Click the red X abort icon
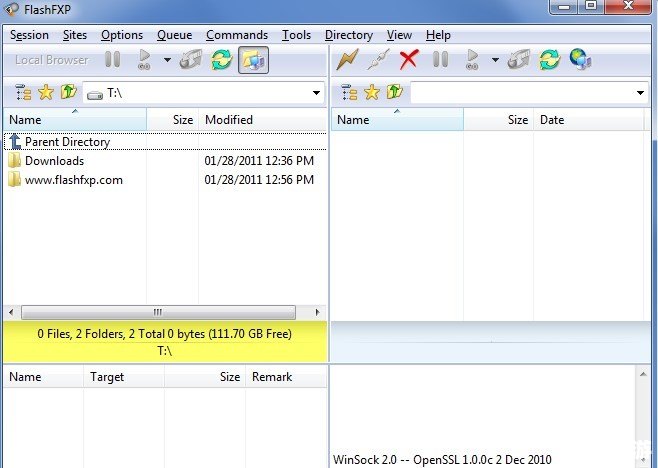The height and width of the screenshot is (468, 658). pos(409,60)
